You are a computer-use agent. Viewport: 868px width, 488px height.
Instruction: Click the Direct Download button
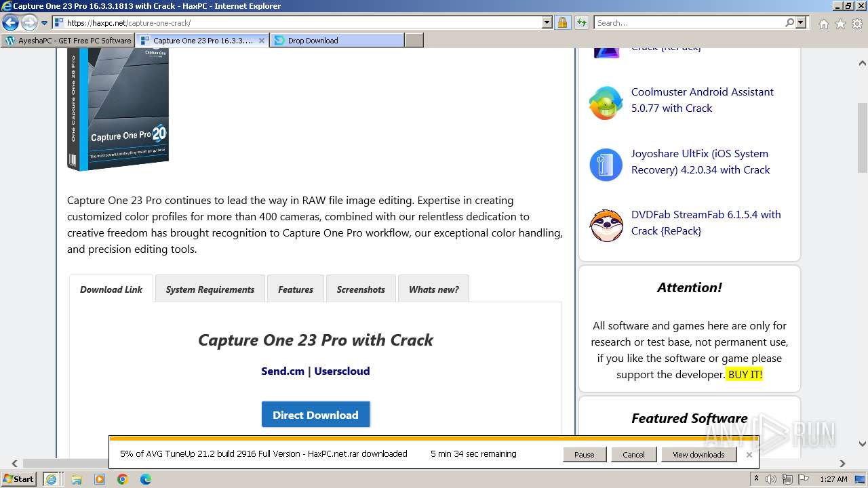coord(315,415)
